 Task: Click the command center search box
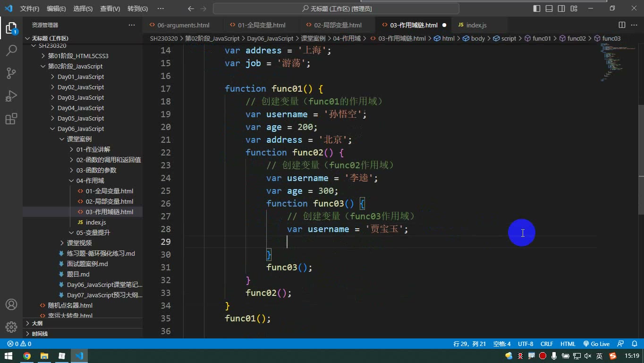pyautogui.click(x=336, y=9)
